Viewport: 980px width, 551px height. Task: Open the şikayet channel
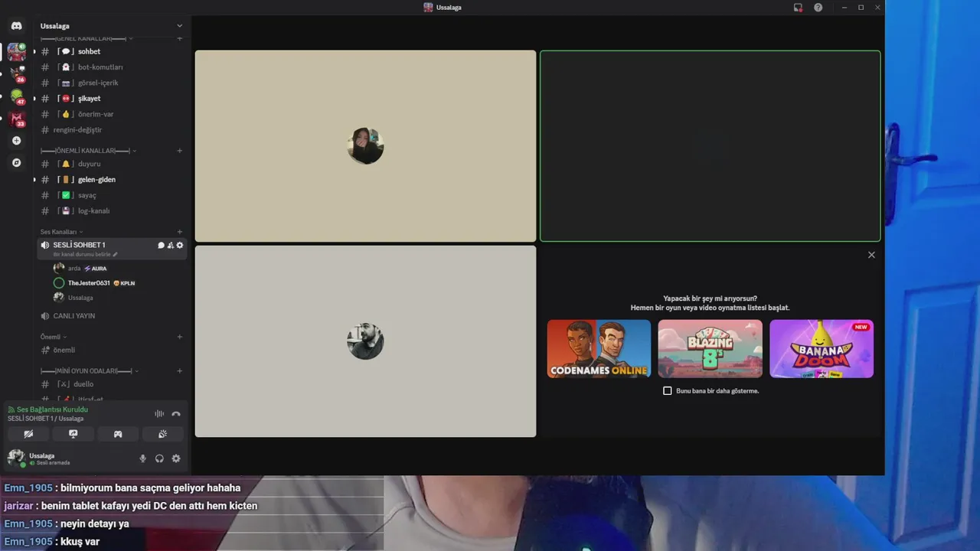click(112, 99)
